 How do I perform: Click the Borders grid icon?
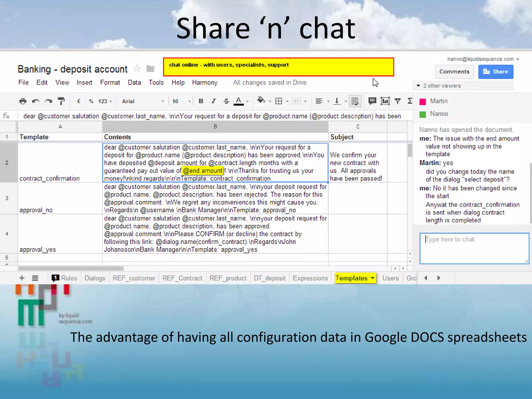coord(278,101)
